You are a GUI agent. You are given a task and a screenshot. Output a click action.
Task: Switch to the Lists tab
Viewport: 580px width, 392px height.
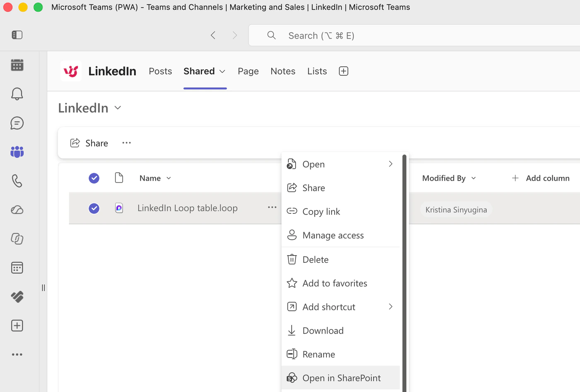click(317, 71)
